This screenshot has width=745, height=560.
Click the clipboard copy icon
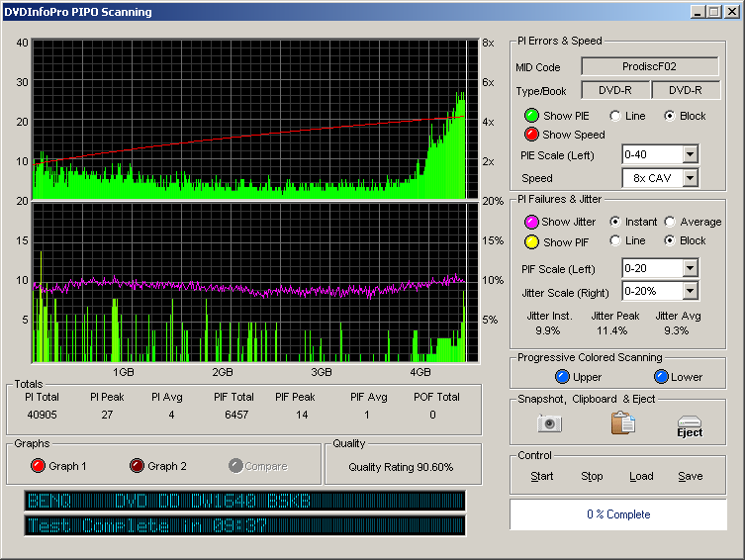tap(622, 423)
